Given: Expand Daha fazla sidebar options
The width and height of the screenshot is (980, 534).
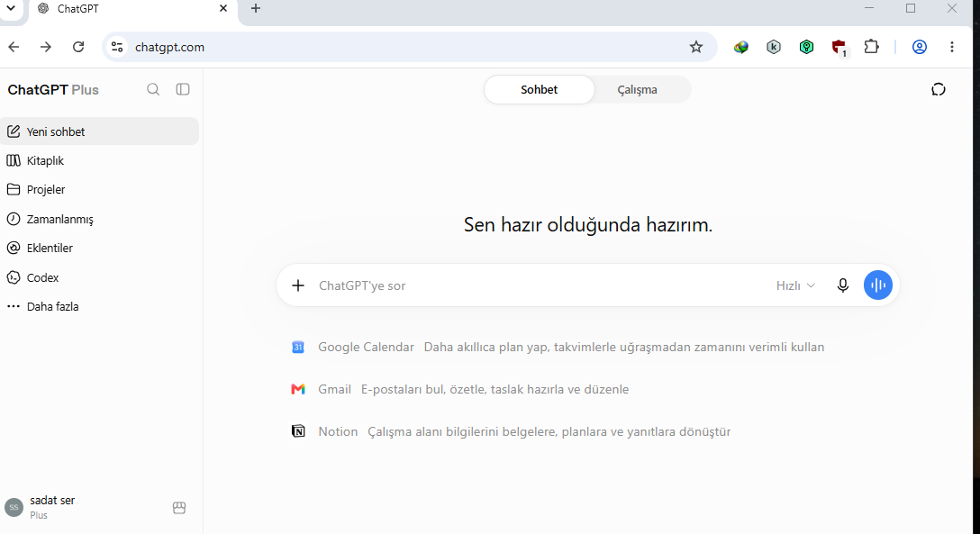Looking at the screenshot, I should pos(99,307).
